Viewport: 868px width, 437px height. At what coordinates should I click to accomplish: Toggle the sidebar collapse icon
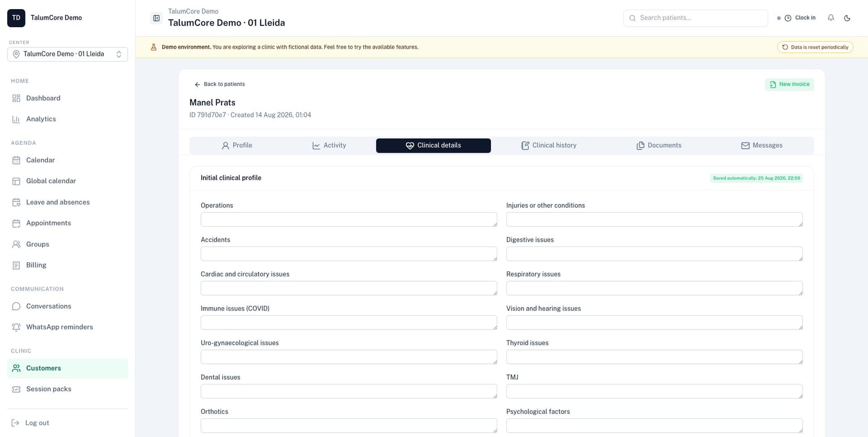157,18
